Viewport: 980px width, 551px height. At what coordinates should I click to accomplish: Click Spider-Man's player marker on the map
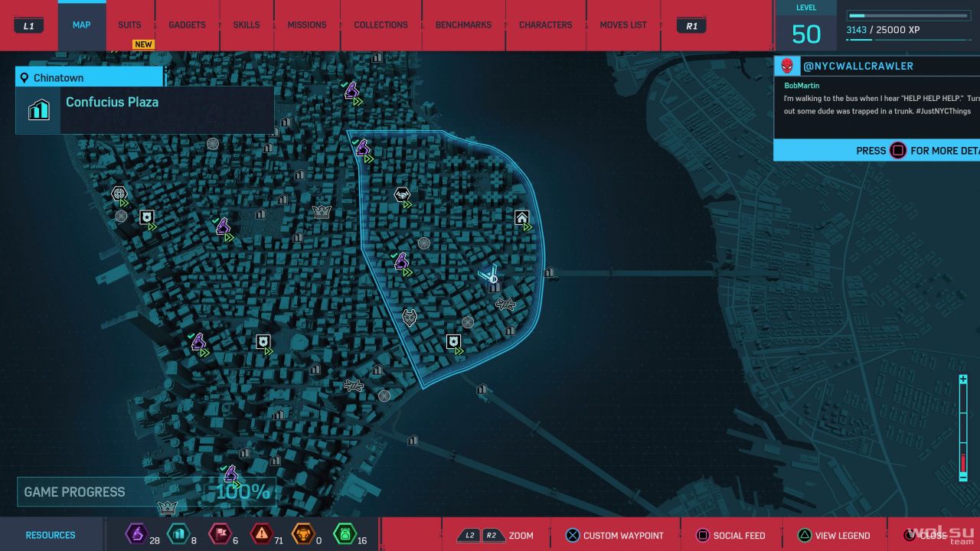tap(490, 274)
